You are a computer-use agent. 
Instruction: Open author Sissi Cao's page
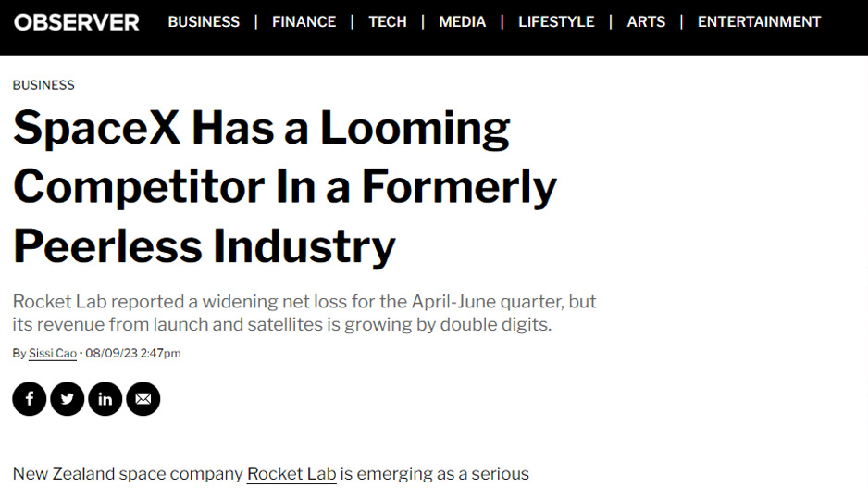click(x=53, y=354)
